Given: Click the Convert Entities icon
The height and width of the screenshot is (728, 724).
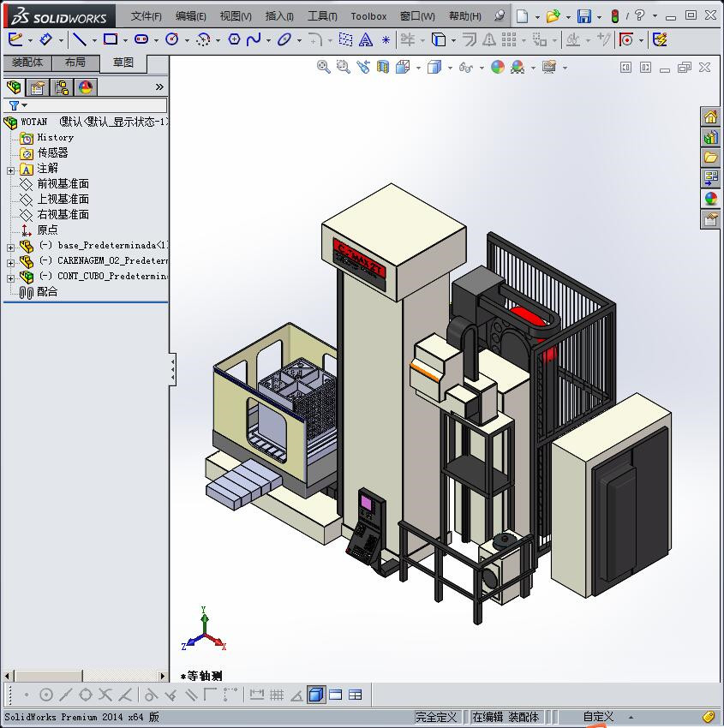Looking at the screenshot, I should click(x=439, y=40).
